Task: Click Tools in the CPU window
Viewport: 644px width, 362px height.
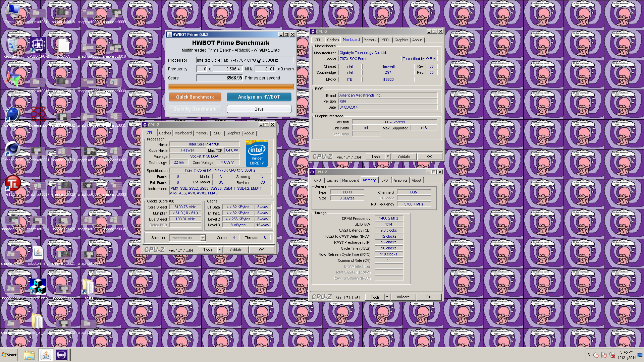Action: point(208,250)
